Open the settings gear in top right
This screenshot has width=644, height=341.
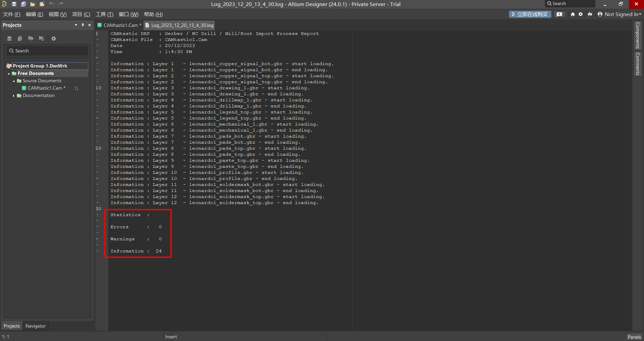tap(581, 14)
